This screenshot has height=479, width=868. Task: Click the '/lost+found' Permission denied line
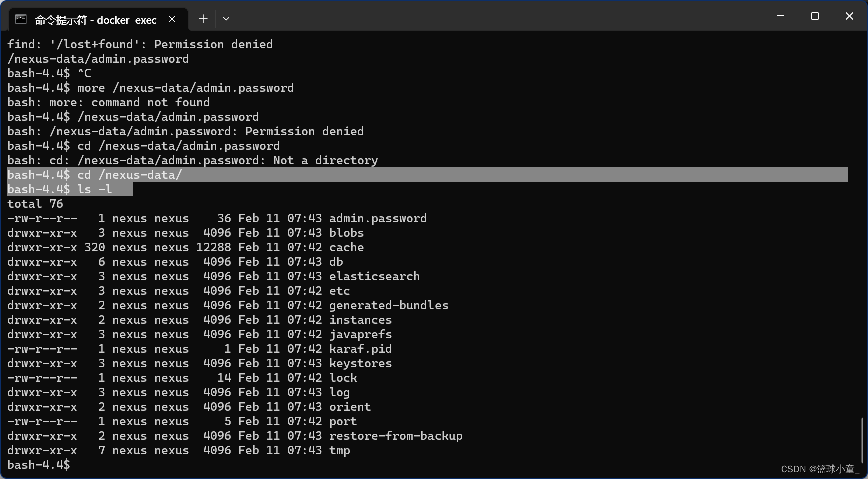click(140, 44)
